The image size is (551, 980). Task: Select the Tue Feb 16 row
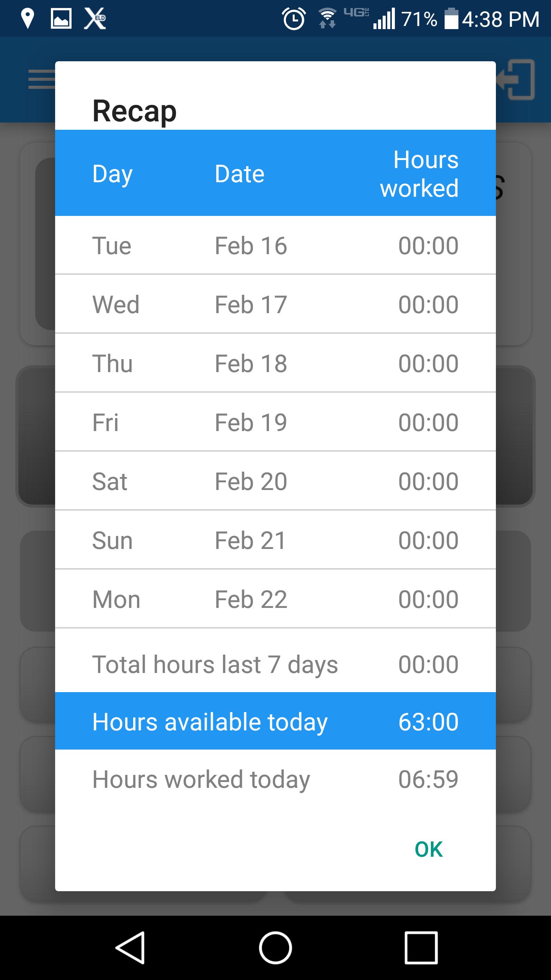(275, 245)
